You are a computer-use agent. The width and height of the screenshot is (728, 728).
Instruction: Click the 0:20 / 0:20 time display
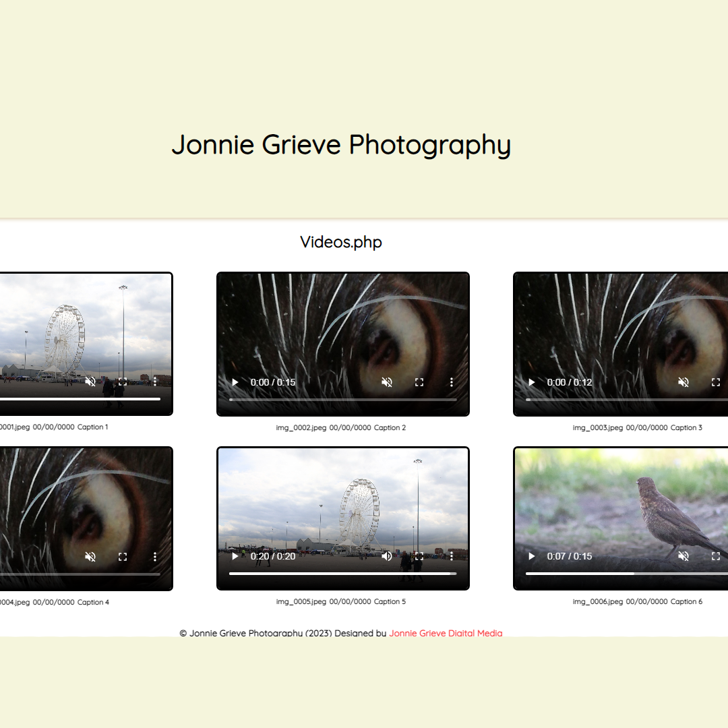point(273,556)
